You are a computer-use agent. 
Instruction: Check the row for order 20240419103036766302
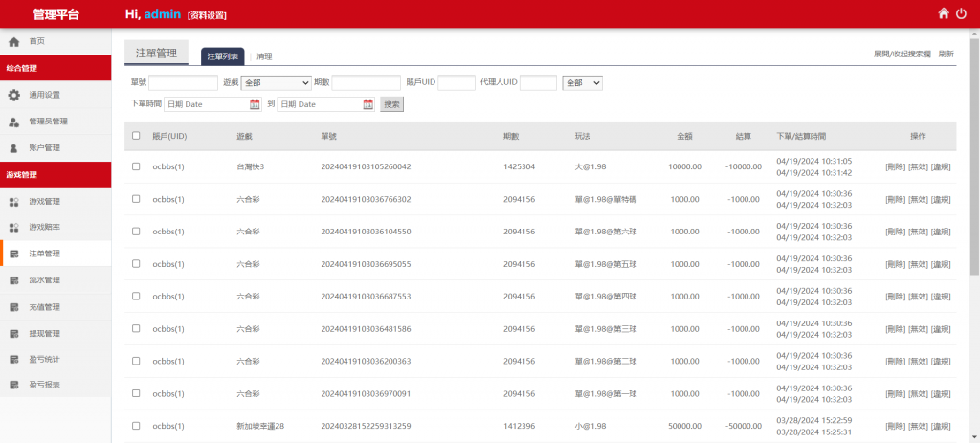point(136,199)
